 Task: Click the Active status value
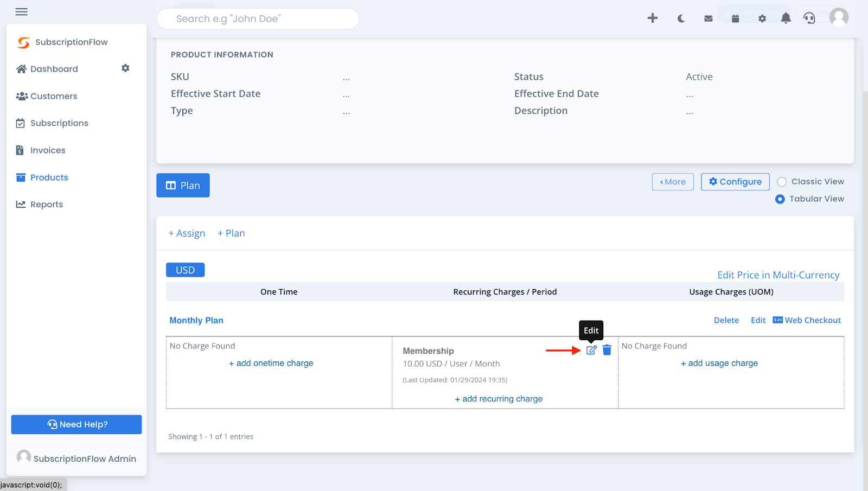(699, 77)
